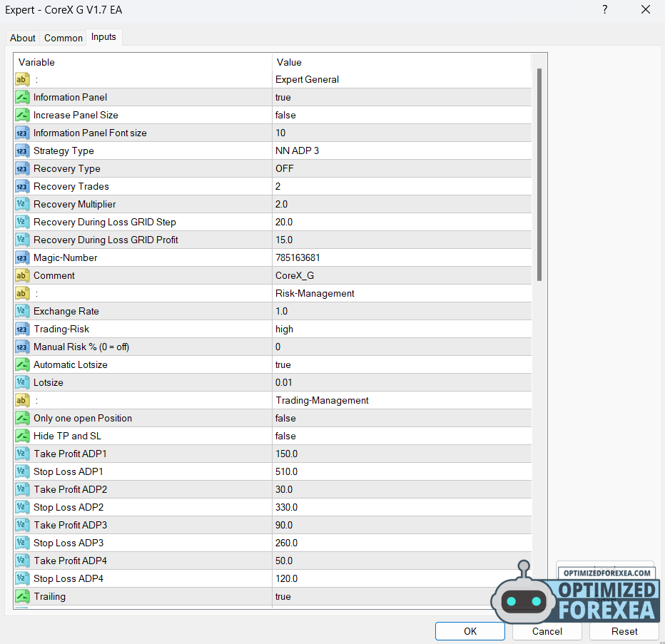Click the Recovery Multiplier double icon
This screenshot has width=665, height=644.
22,204
